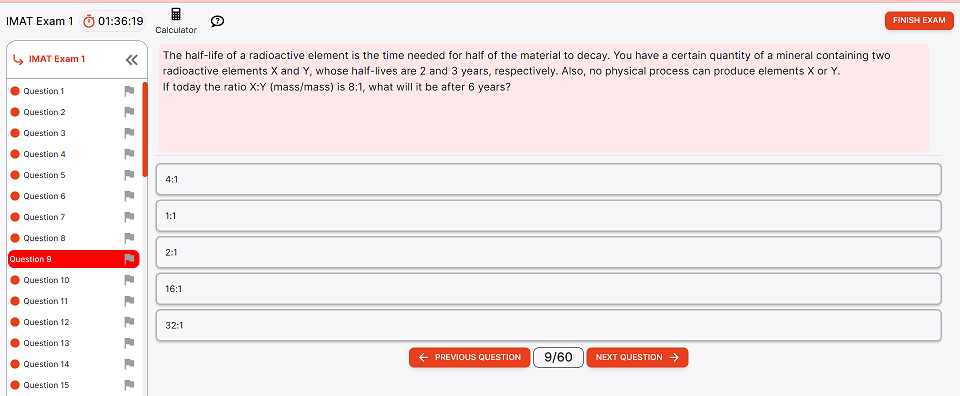The image size is (960, 396).
Task: Jump to Question 10 in sidebar
Action: click(x=46, y=280)
